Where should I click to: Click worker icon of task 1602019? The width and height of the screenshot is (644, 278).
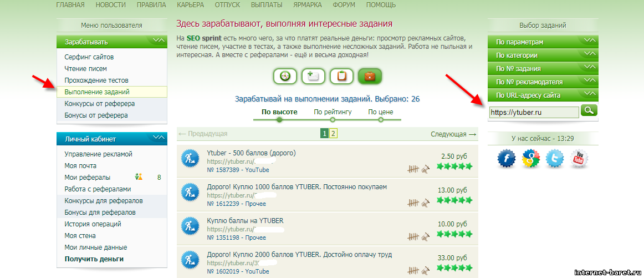tap(190, 260)
